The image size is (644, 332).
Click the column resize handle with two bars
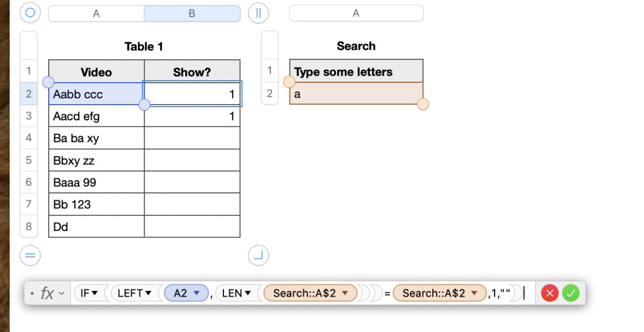pyautogui.click(x=258, y=13)
